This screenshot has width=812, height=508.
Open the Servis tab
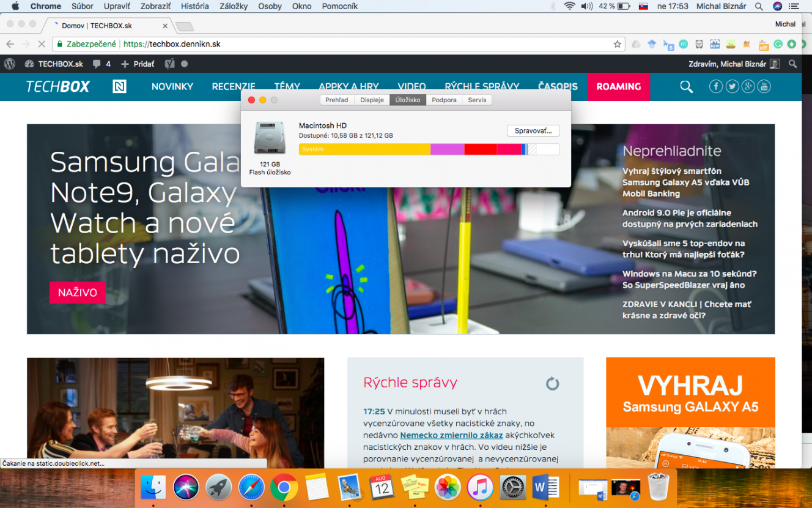click(477, 100)
